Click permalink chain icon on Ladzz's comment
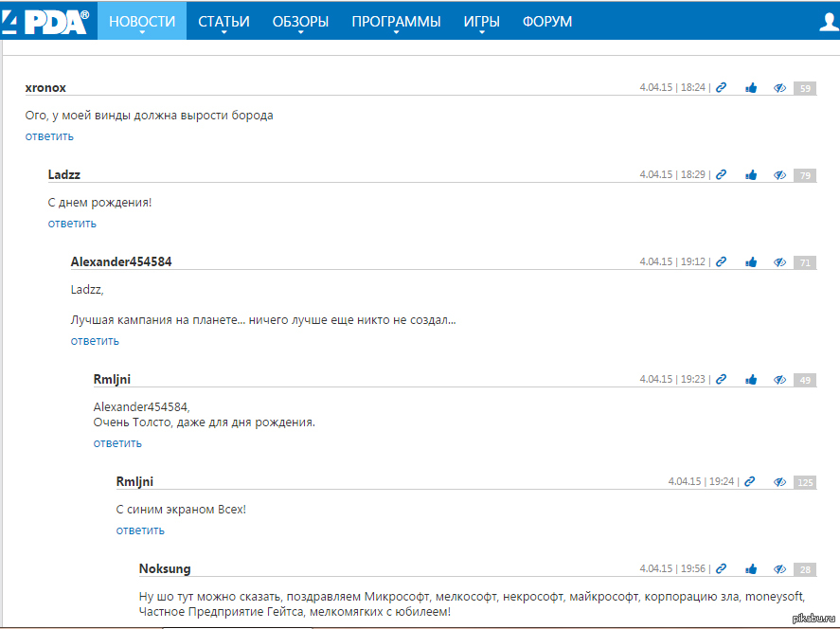 [721, 175]
